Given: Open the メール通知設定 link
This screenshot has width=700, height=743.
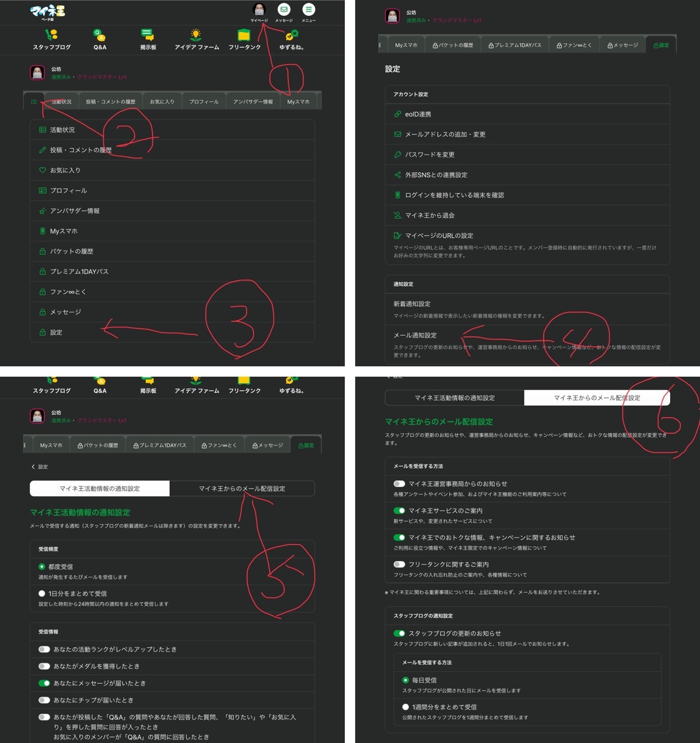Looking at the screenshot, I should [x=415, y=335].
